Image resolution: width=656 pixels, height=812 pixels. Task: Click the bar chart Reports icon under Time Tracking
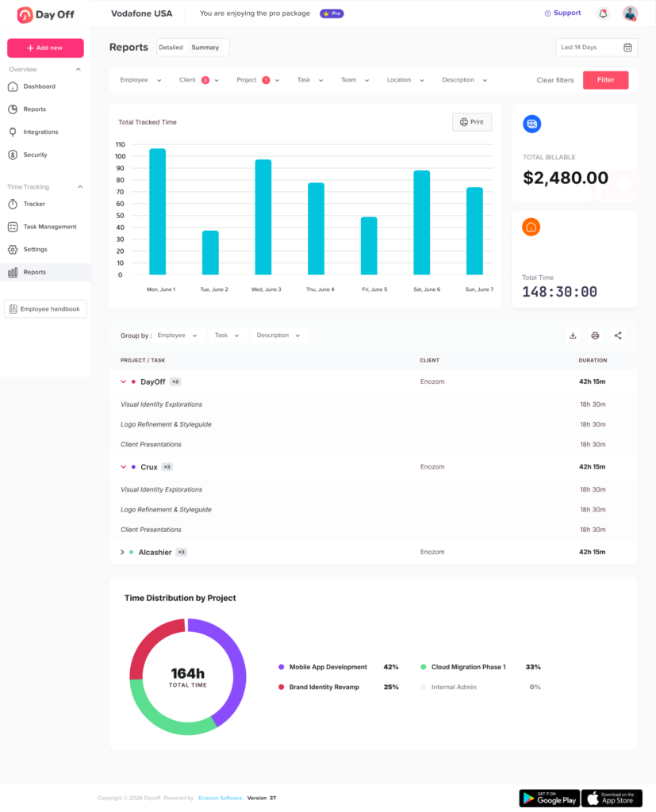click(x=13, y=273)
